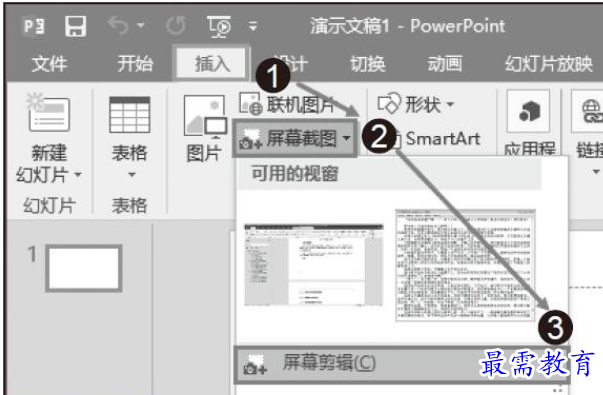Select the text document window thumbnail
The width and height of the screenshot is (603, 395).
[x=465, y=265]
